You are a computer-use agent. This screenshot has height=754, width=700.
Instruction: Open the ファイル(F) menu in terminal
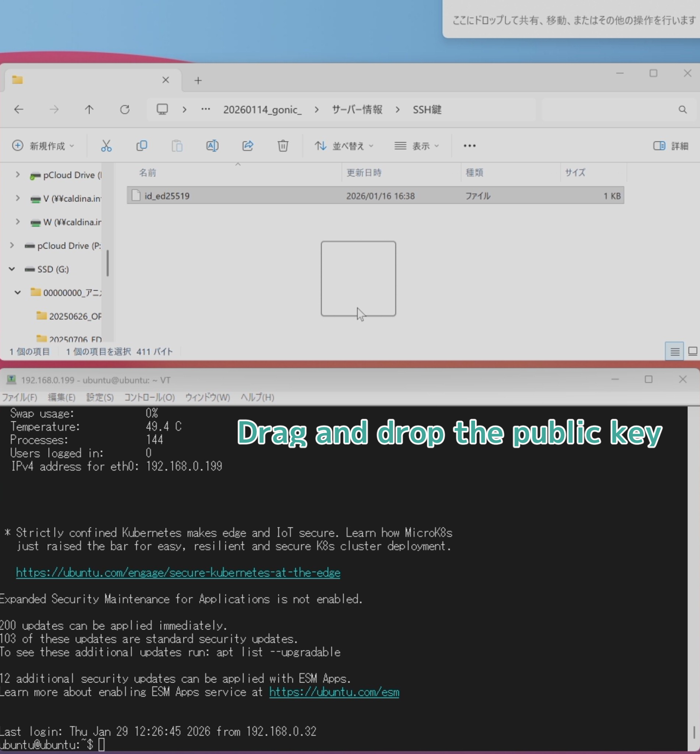click(20, 397)
